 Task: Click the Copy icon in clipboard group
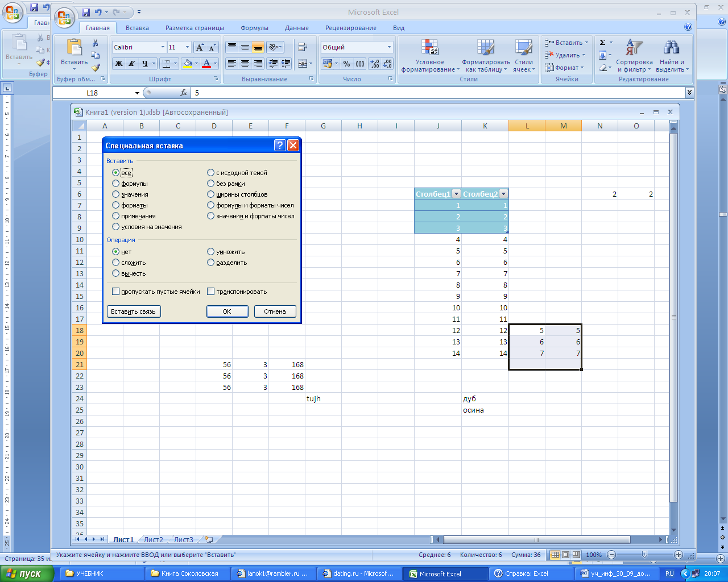(96, 55)
